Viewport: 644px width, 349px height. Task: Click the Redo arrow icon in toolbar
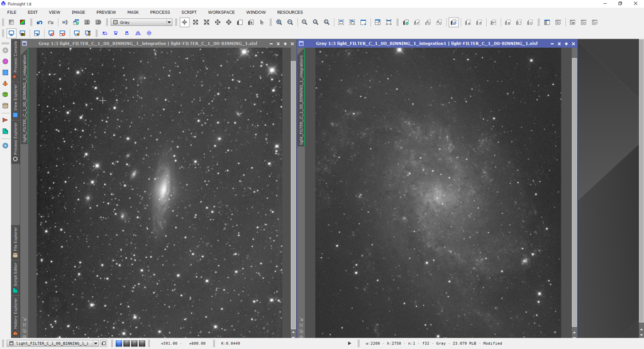pos(50,23)
